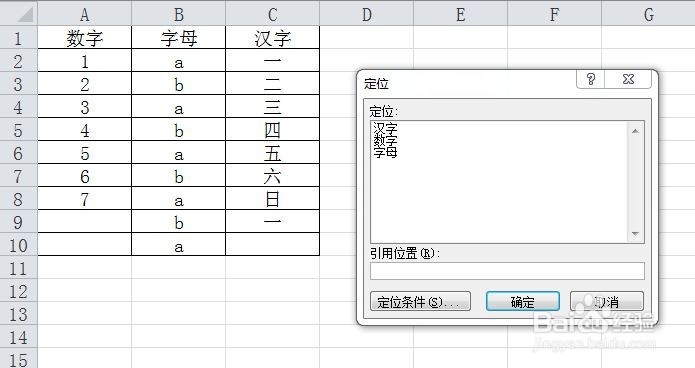Click cell containing 四
The height and width of the screenshot is (368, 695).
click(x=273, y=130)
